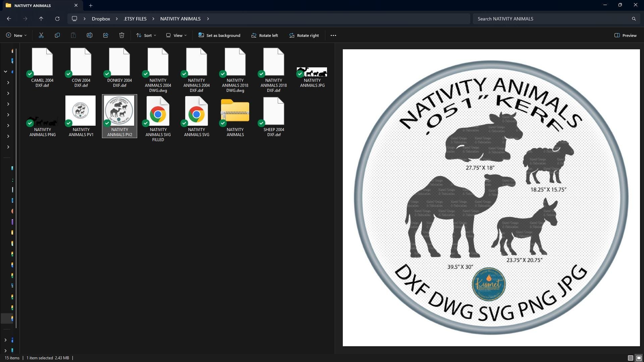Click the Share icon in toolbar

(x=106, y=35)
